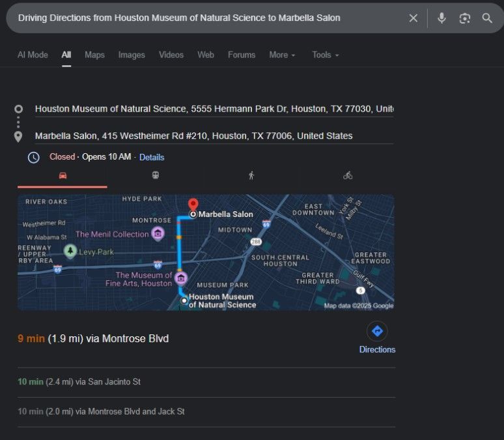This screenshot has width=504, height=440.
Task: Edit the Houston Museum starting point field
Action: pos(214,109)
